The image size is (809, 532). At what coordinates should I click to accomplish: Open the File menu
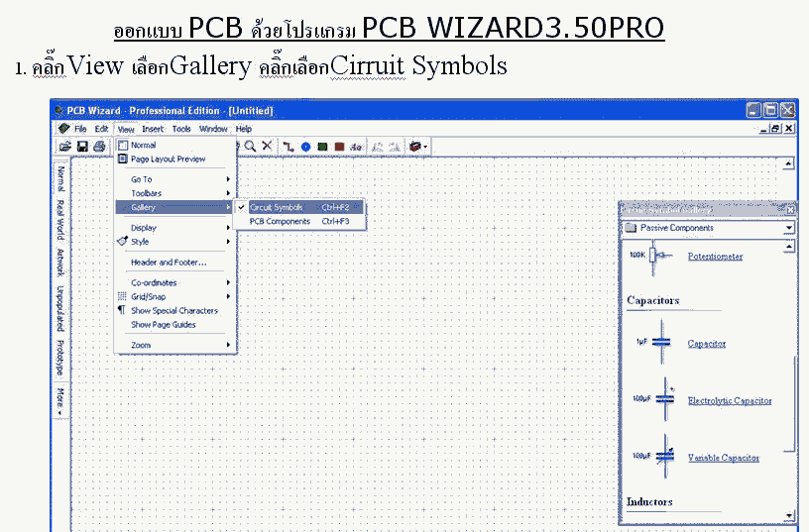tap(80, 129)
